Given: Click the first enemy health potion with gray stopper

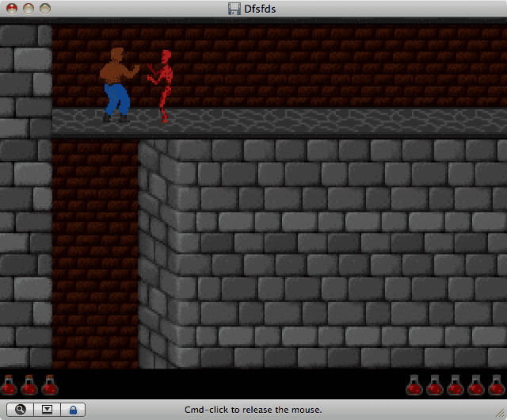Looking at the screenshot, I should click(414, 384).
